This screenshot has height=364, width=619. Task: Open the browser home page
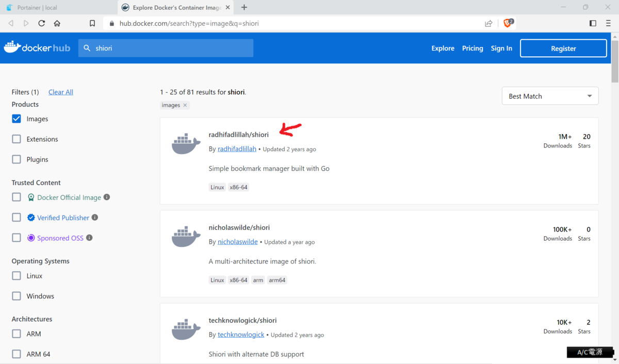57,23
